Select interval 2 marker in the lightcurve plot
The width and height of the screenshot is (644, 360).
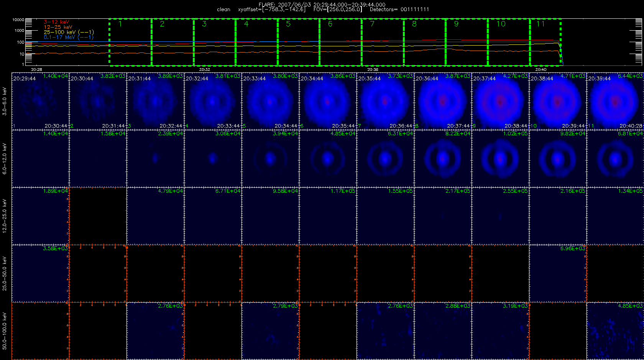point(162,24)
